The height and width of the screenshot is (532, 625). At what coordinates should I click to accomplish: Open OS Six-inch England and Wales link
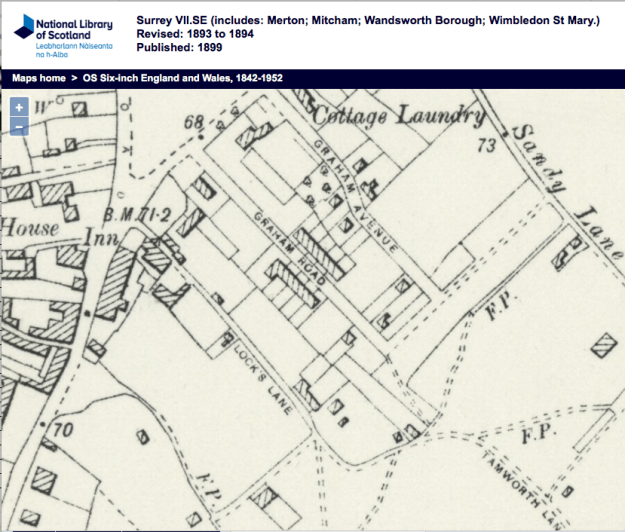[170, 78]
